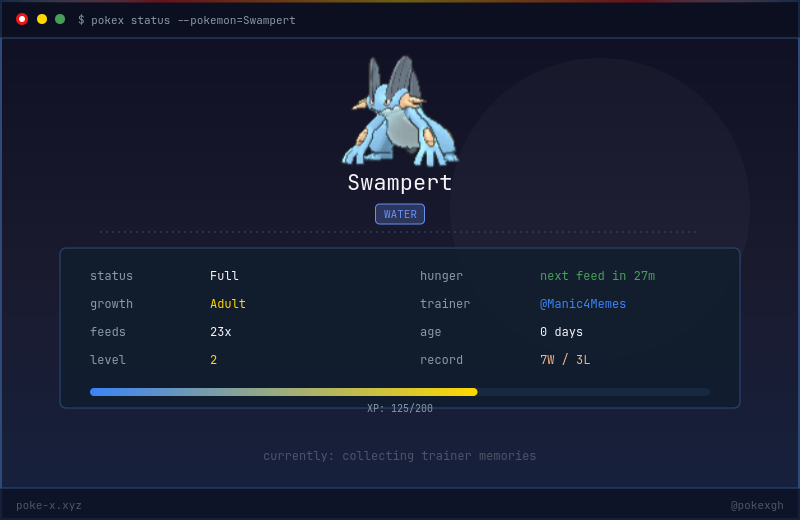Click the XP progress bar
Screen dimensions: 800x520
coord(400,392)
